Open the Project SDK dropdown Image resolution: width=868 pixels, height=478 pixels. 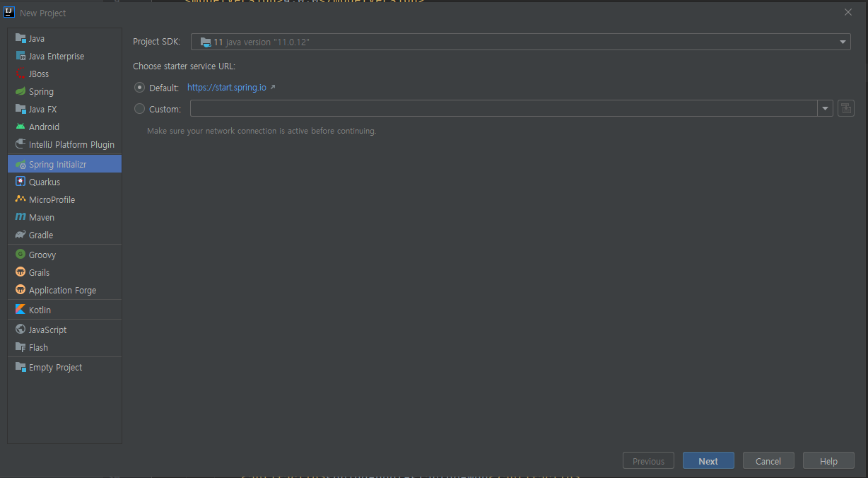pos(520,42)
